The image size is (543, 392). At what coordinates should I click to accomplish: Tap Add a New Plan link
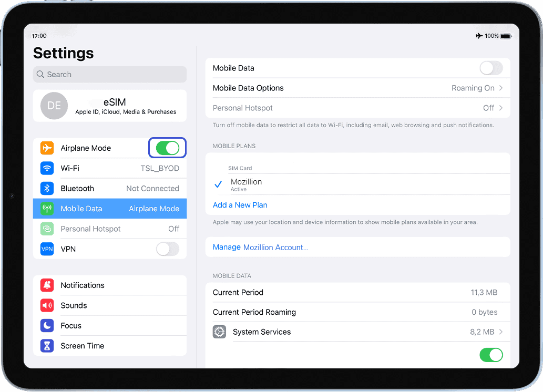pos(240,205)
